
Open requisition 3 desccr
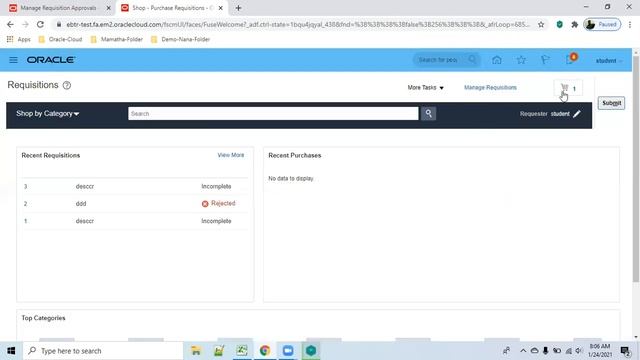[135, 187]
